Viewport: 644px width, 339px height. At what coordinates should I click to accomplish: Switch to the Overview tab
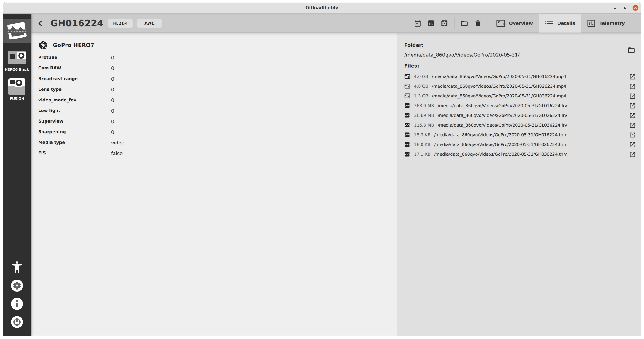pyautogui.click(x=514, y=23)
